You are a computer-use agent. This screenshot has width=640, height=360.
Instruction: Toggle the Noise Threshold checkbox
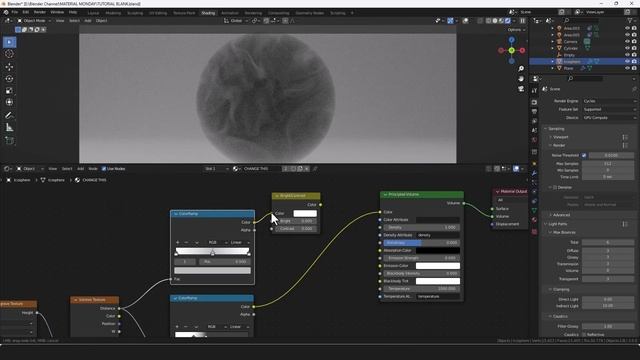pyautogui.click(x=584, y=155)
